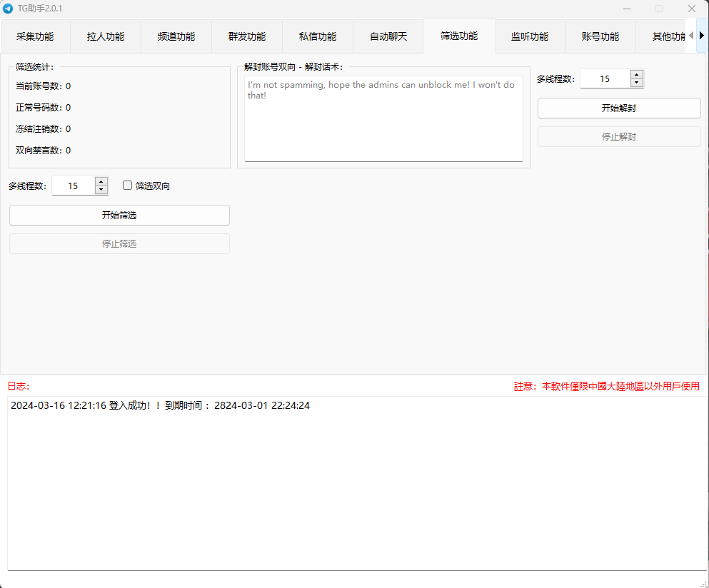709x588 pixels.
Task: Select the 频道功能 tab
Action: point(176,36)
